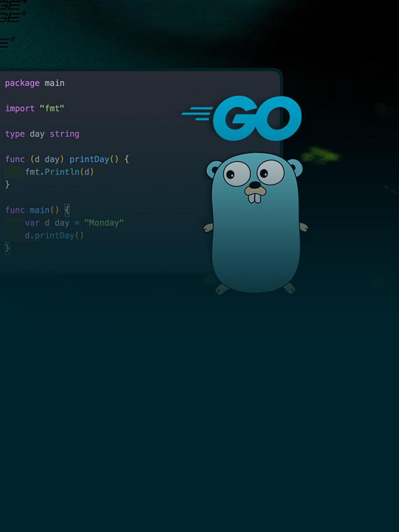Click the closing brace below d.printDay()
Image resolution: width=399 pixels, height=532 pixels.
tap(7, 248)
